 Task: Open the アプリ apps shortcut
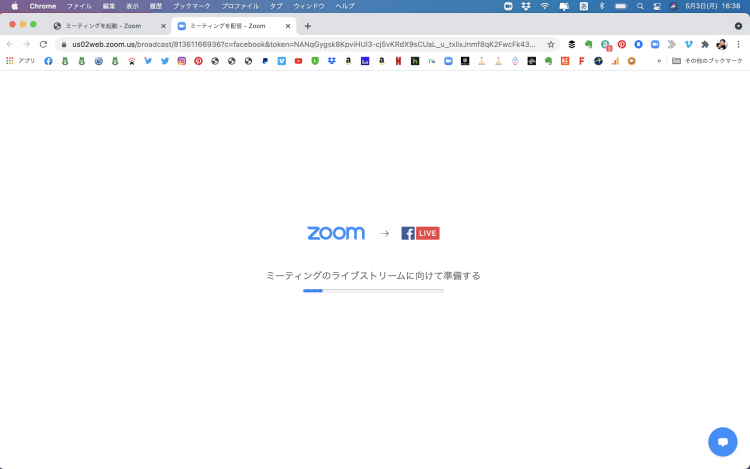[21, 61]
